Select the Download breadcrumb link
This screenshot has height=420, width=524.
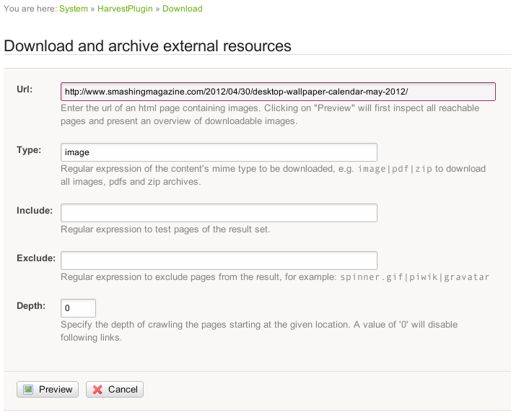(183, 9)
